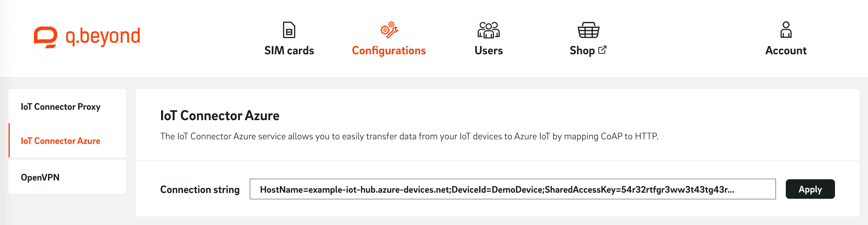Click the SIM card document icon
868x225 pixels.
[x=289, y=30]
